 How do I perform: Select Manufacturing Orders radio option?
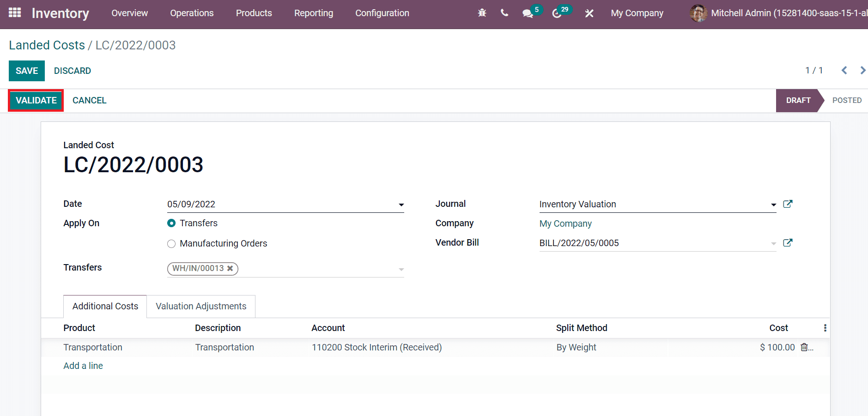tap(171, 244)
